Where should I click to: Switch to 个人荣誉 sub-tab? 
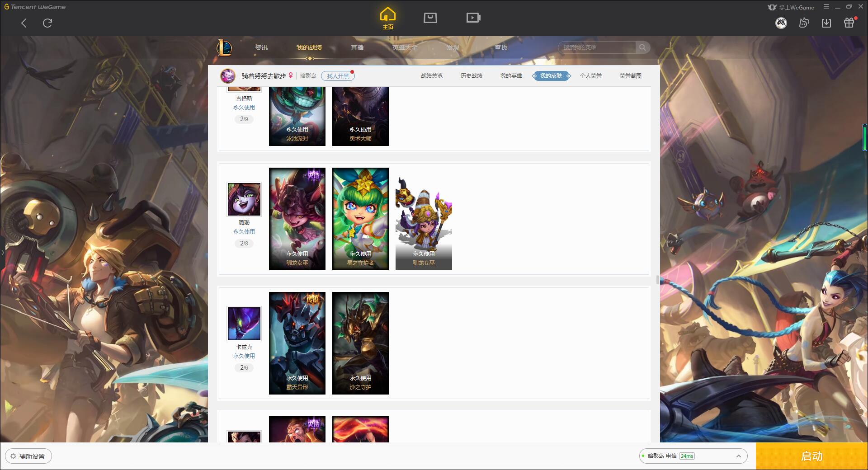(x=591, y=76)
